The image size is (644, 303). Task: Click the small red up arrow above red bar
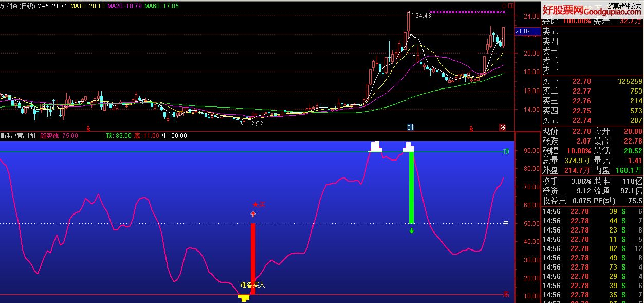(253, 214)
